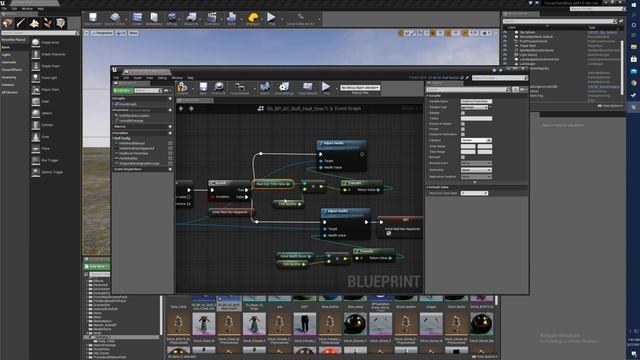Image resolution: width=640 pixels, height=360 pixels.
Task: Click Hide Unrelated in Blueprint toolbar
Action: (240, 88)
